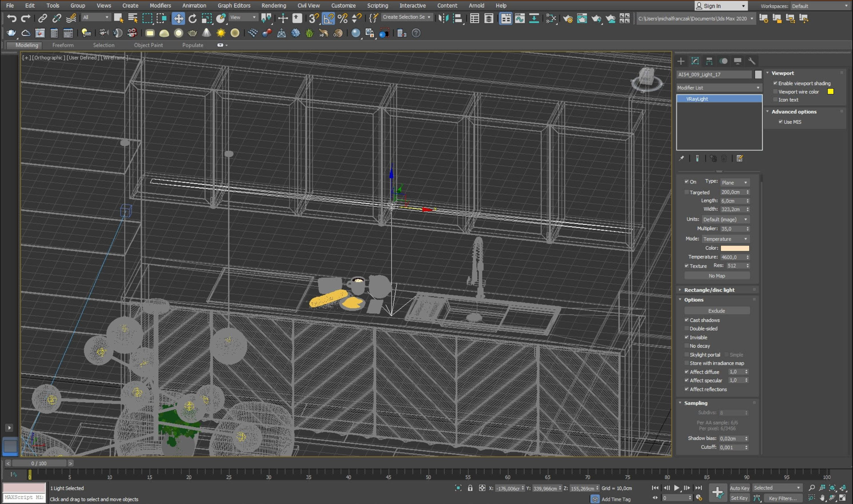The height and width of the screenshot is (504, 853).
Task: Toggle the Angle Snap icon
Action: pos(328,18)
